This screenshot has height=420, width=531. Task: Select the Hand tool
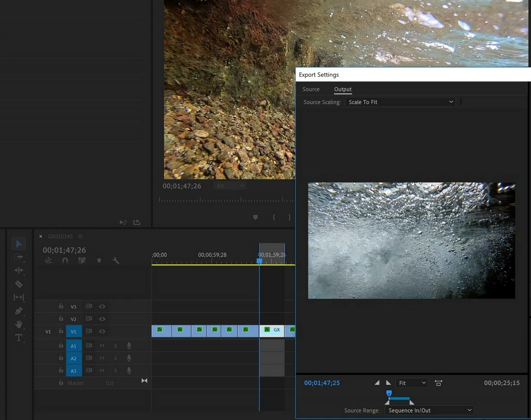pos(19,324)
